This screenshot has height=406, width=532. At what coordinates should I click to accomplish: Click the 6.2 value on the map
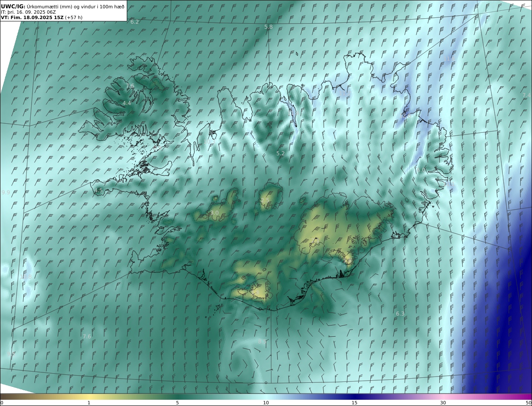135,22
